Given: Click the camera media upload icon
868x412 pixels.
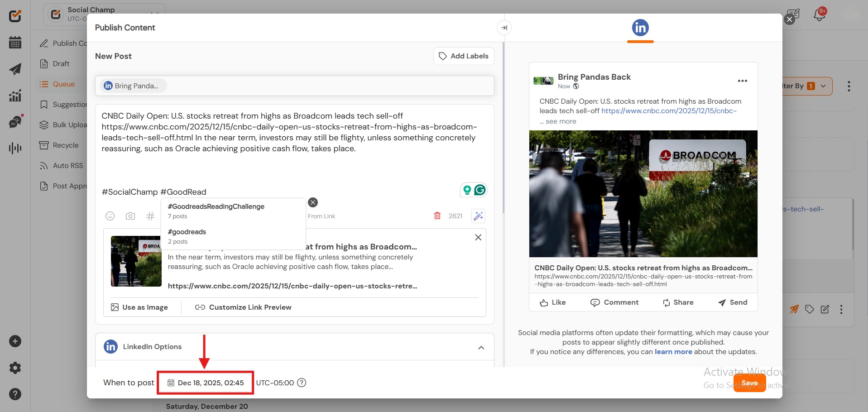Looking at the screenshot, I should pyautogui.click(x=130, y=216).
